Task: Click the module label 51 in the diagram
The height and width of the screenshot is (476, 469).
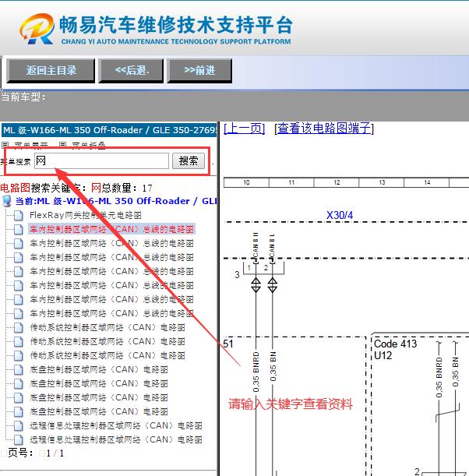Action: pyautogui.click(x=228, y=344)
